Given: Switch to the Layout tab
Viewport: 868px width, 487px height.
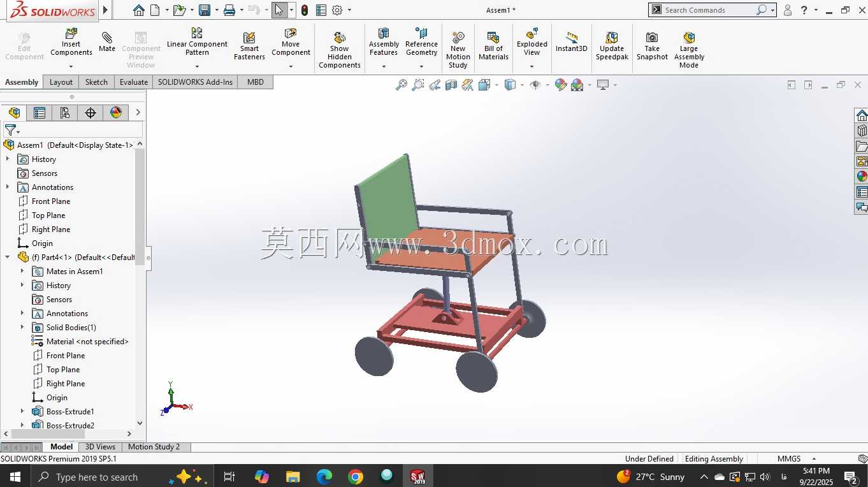Looking at the screenshot, I should 61,82.
